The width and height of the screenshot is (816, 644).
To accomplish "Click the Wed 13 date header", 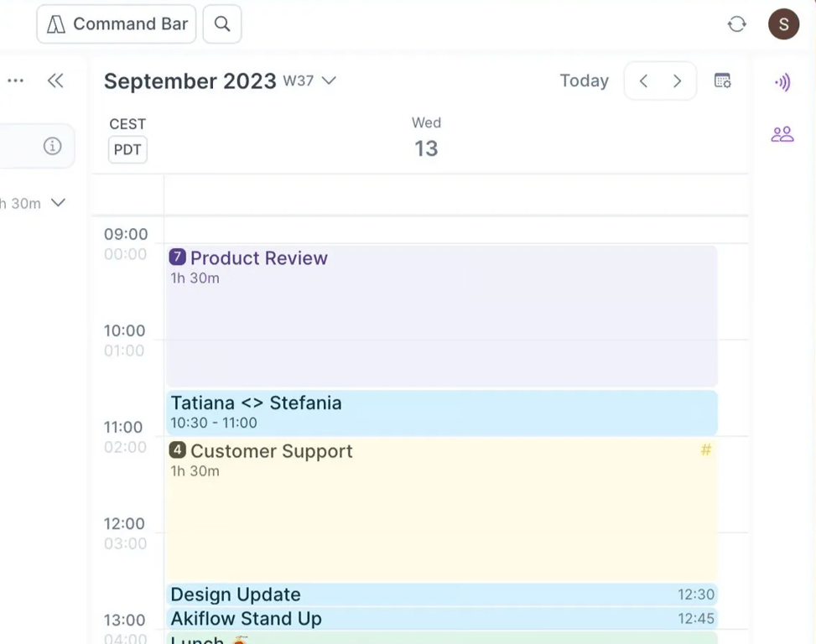I will tap(426, 137).
